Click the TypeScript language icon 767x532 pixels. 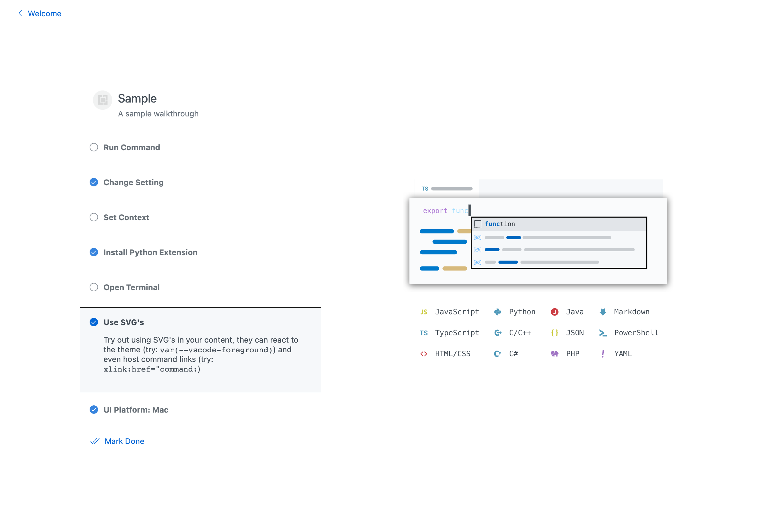424,333
